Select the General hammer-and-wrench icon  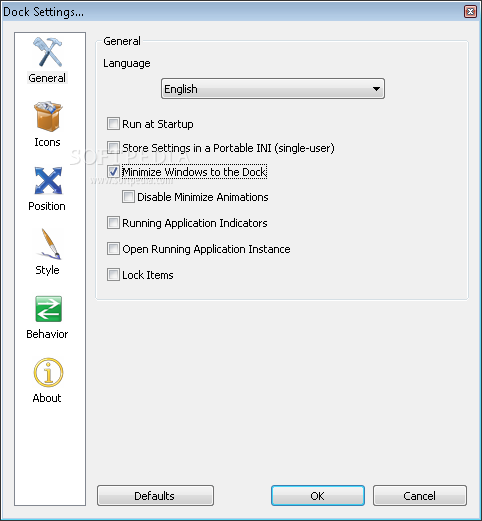(x=47, y=52)
